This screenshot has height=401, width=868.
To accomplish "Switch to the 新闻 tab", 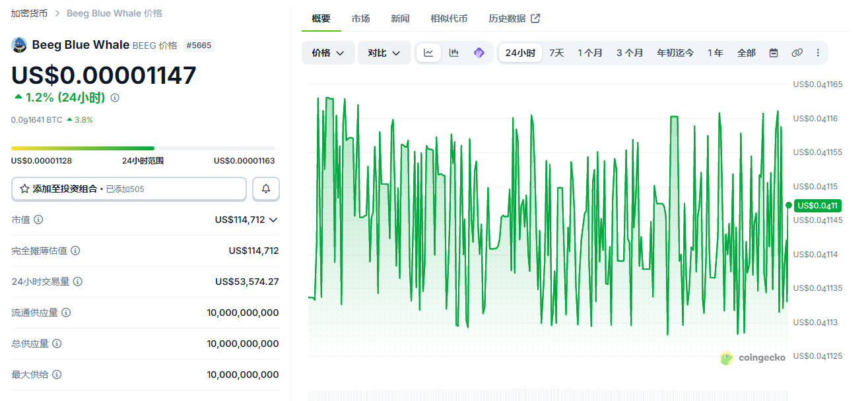I will (400, 18).
